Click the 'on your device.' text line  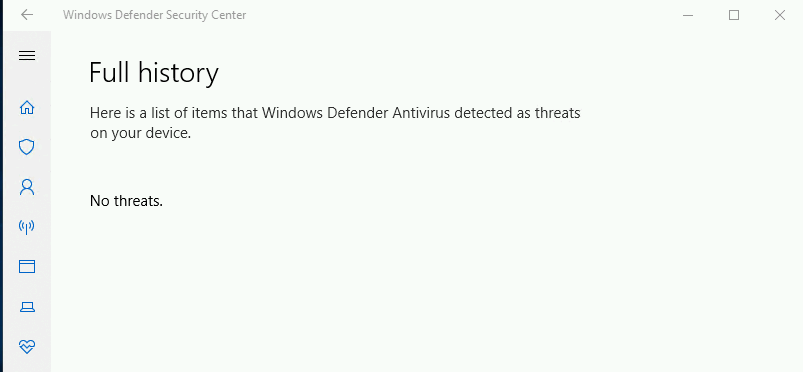pos(140,133)
